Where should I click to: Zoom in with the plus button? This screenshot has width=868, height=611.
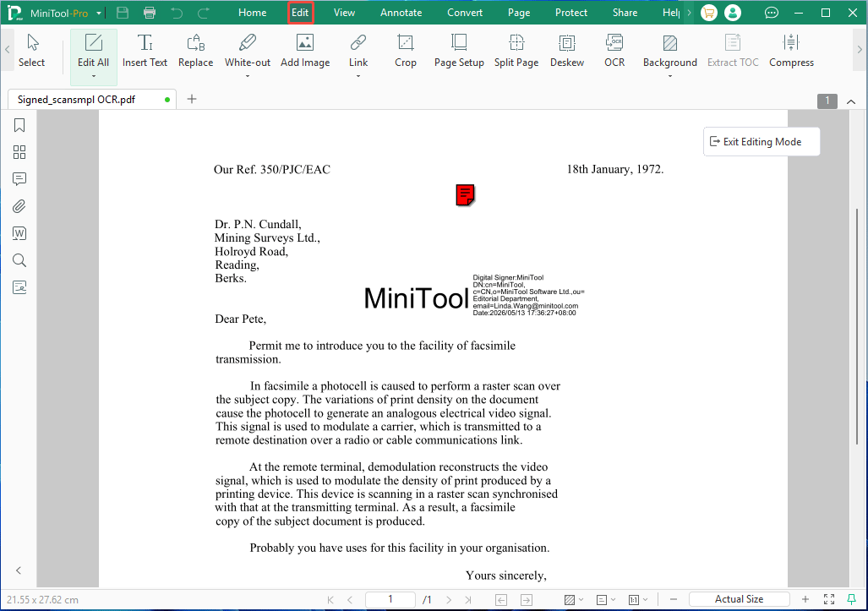coord(805,599)
